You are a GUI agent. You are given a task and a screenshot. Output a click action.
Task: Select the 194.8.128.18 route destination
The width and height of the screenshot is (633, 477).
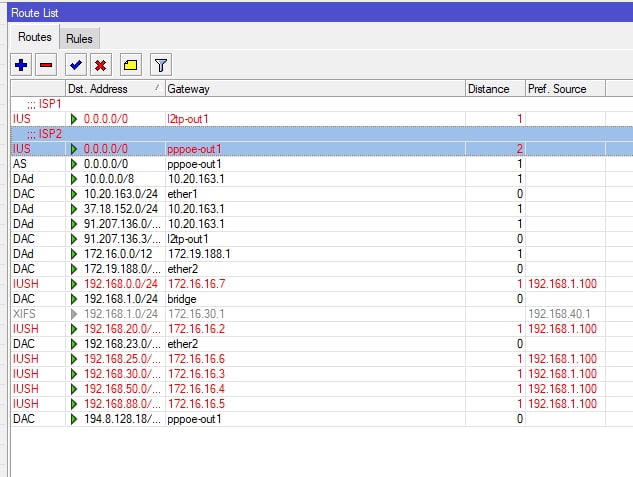(122, 419)
